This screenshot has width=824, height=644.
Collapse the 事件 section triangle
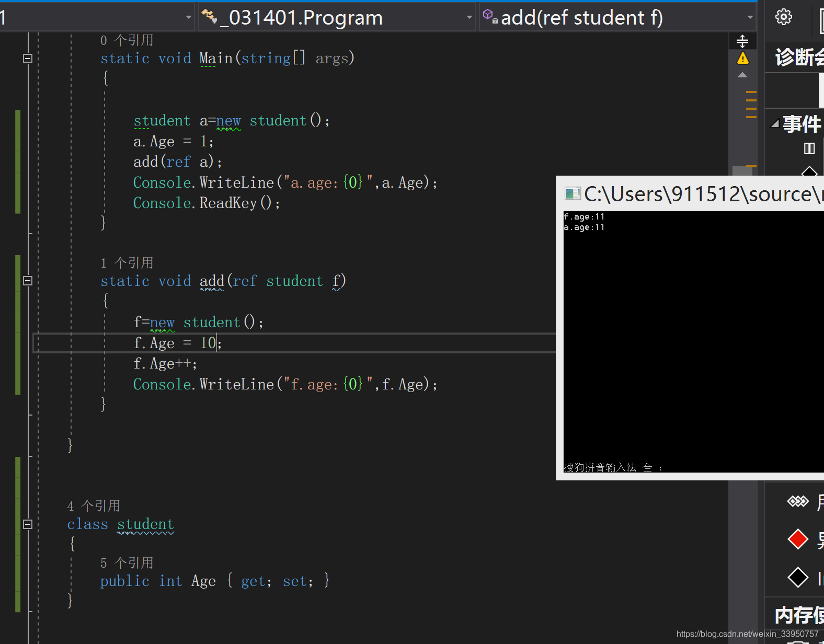click(x=775, y=124)
